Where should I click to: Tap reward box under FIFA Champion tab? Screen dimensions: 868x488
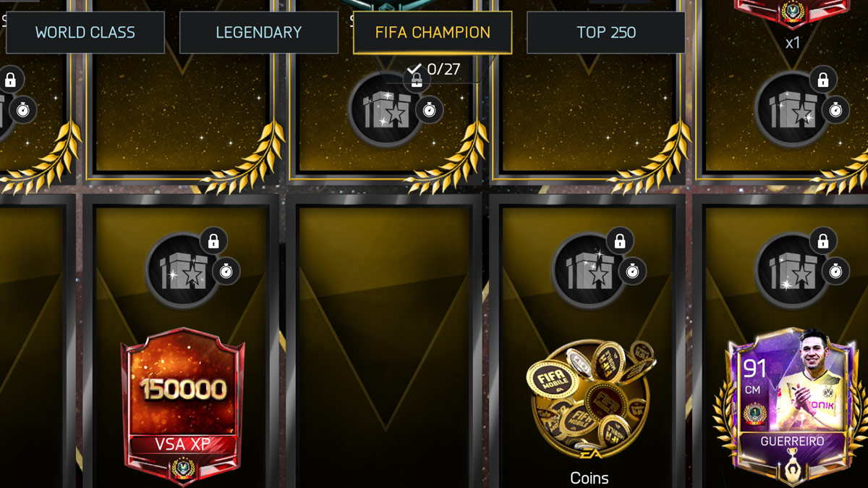pos(386,109)
